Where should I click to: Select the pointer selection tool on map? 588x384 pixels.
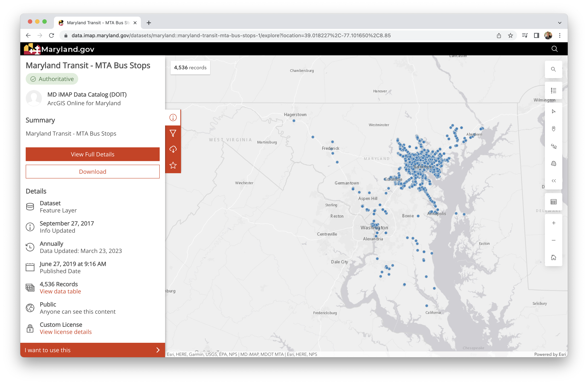point(553,112)
